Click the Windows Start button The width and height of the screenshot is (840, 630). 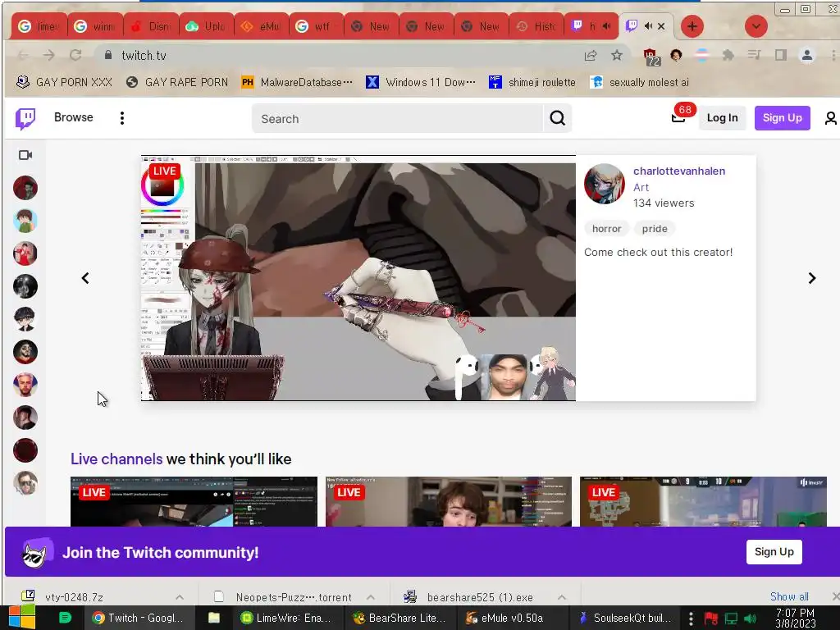(x=21, y=618)
